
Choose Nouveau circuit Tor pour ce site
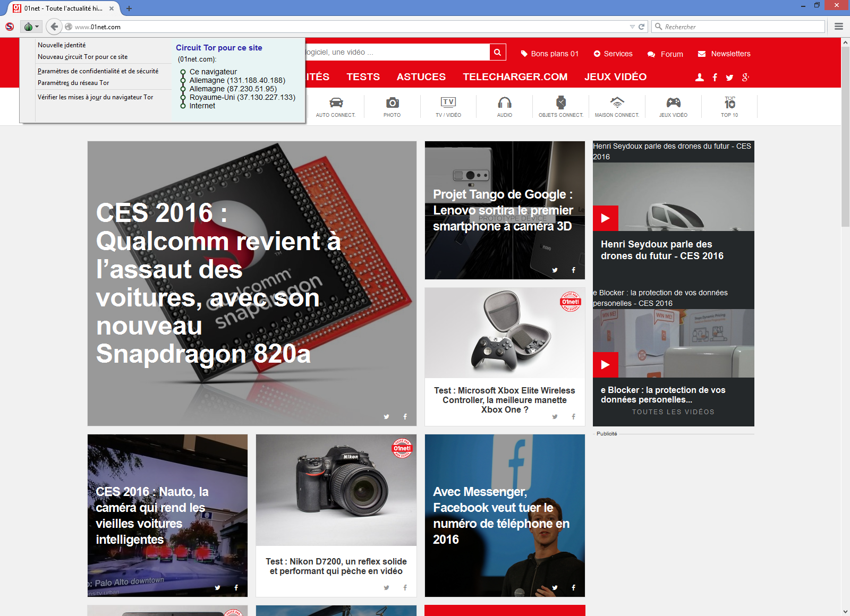(82, 57)
